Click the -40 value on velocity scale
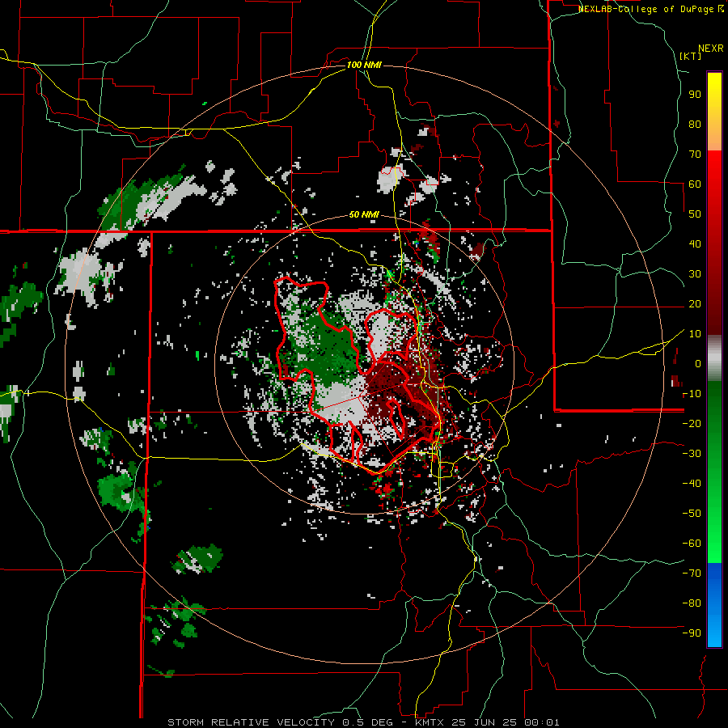728x728 pixels. pos(692,484)
